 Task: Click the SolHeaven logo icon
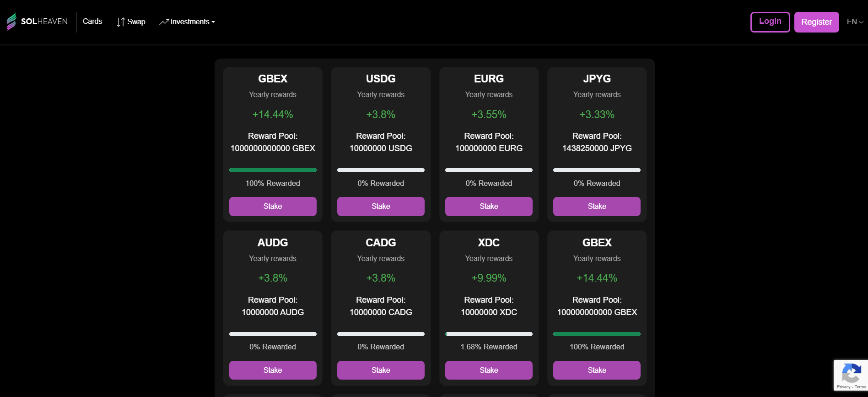coord(11,22)
